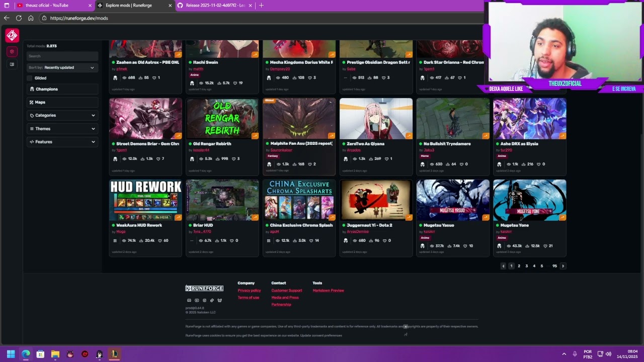The width and height of the screenshot is (644, 362).
Task: Open the guides book sidebar icon
Action: point(12,64)
